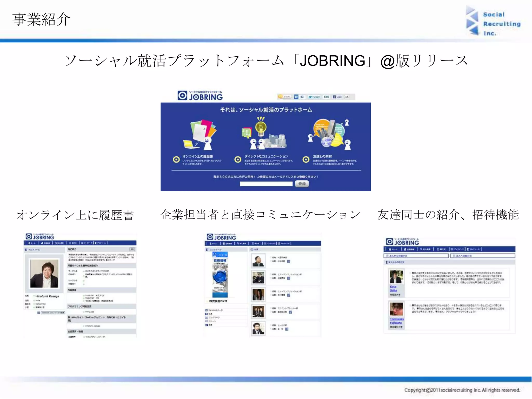Click ring bullet beside ダイレクトなコミュニケーション
Viewport: 532px width, 399px height.
pyautogui.click(x=238, y=159)
